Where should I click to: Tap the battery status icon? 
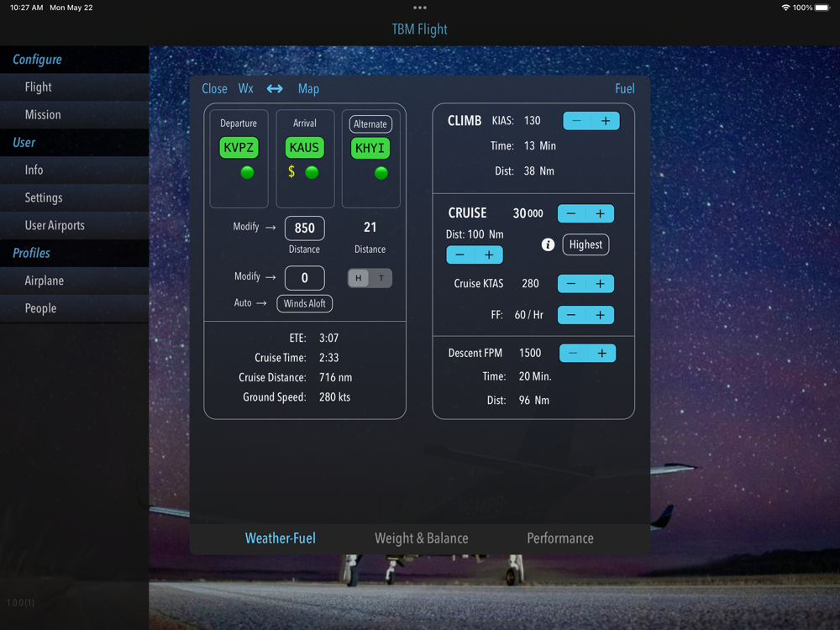pos(822,8)
